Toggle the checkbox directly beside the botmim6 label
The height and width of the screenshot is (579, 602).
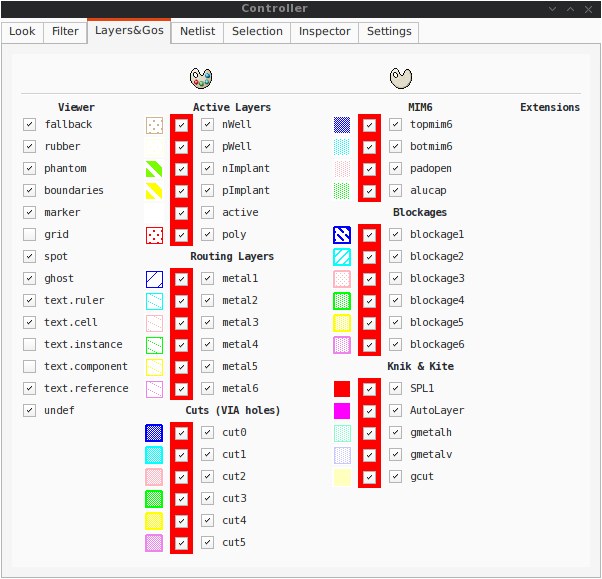(395, 146)
